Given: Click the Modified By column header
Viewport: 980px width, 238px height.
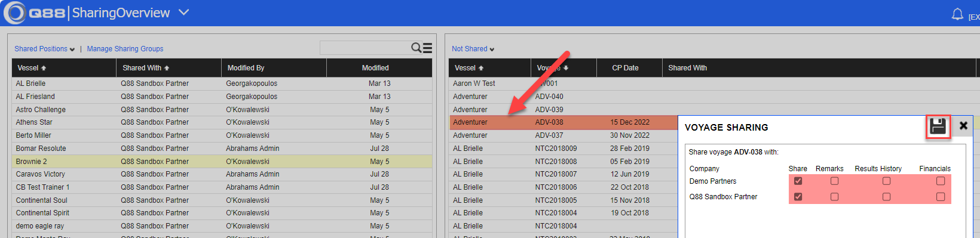Looking at the screenshot, I should coord(246,68).
